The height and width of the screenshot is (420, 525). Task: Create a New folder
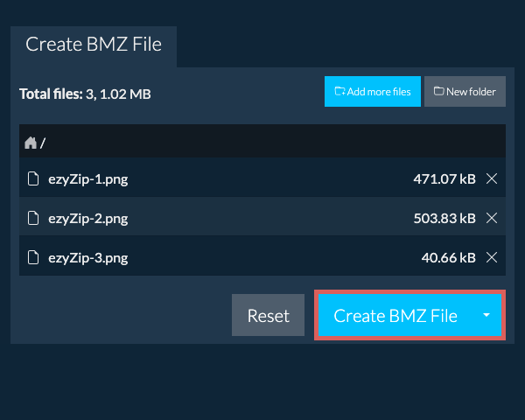tap(465, 91)
